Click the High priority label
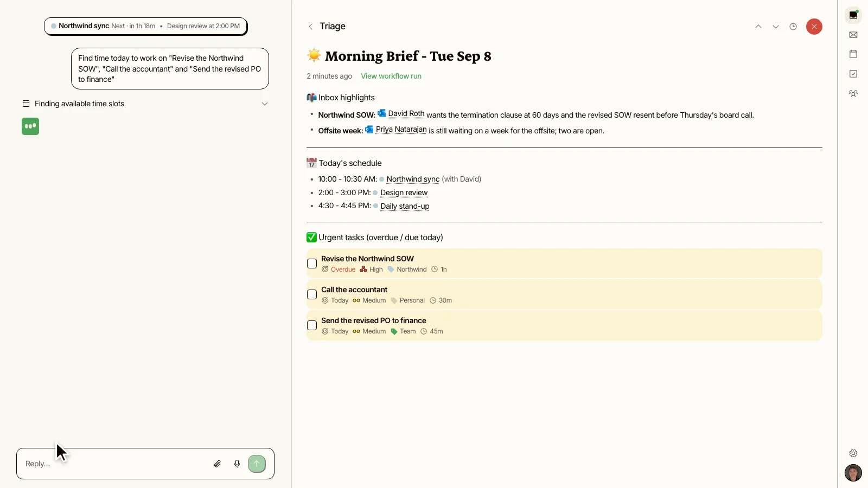The height and width of the screenshot is (488, 868). click(x=372, y=269)
